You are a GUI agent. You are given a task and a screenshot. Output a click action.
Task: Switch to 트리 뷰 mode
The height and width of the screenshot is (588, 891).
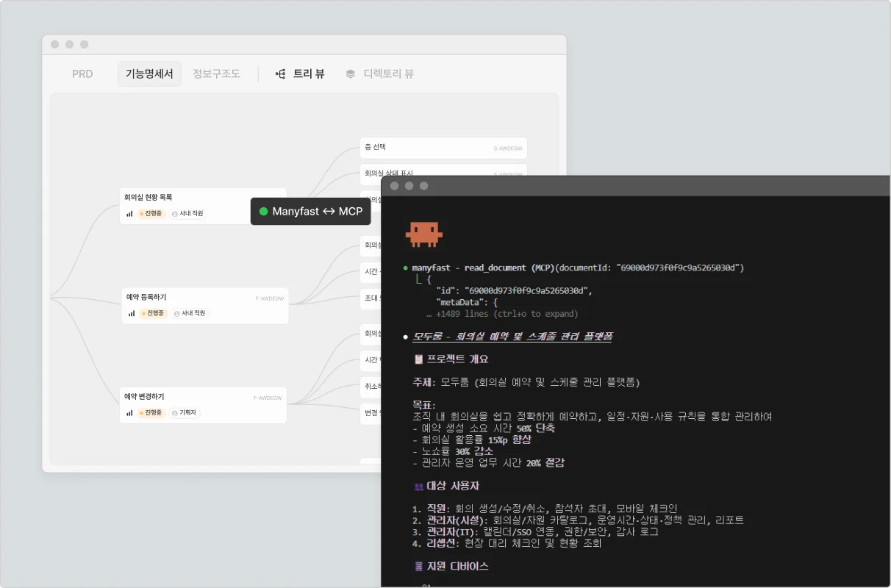pyautogui.click(x=308, y=74)
